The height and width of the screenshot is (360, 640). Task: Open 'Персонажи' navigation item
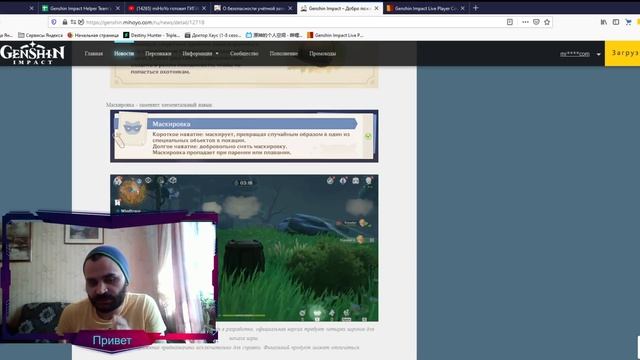click(x=158, y=53)
